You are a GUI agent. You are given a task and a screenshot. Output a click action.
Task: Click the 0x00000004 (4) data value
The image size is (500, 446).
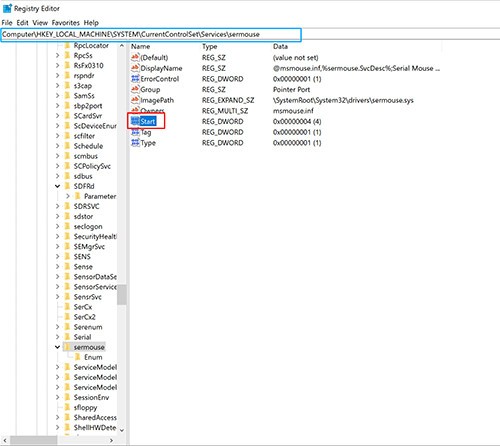coord(297,121)
